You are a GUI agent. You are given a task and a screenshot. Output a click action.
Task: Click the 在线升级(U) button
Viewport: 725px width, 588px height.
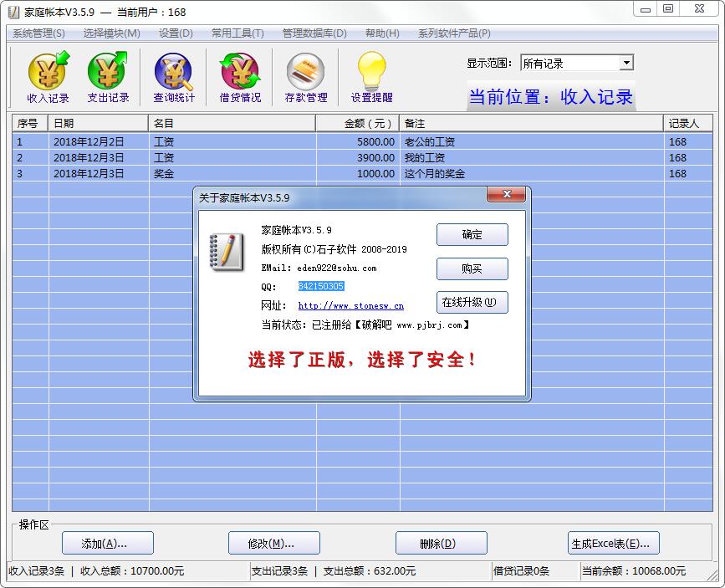tap(472, 303)
